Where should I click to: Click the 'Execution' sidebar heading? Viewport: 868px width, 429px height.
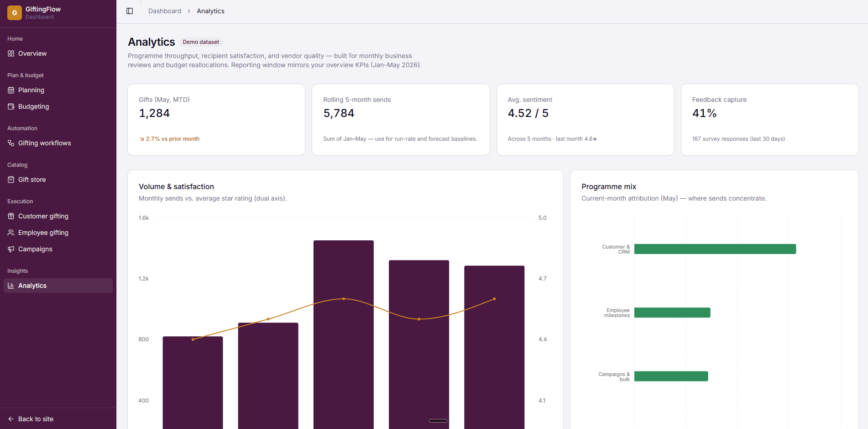pos(20,201)
